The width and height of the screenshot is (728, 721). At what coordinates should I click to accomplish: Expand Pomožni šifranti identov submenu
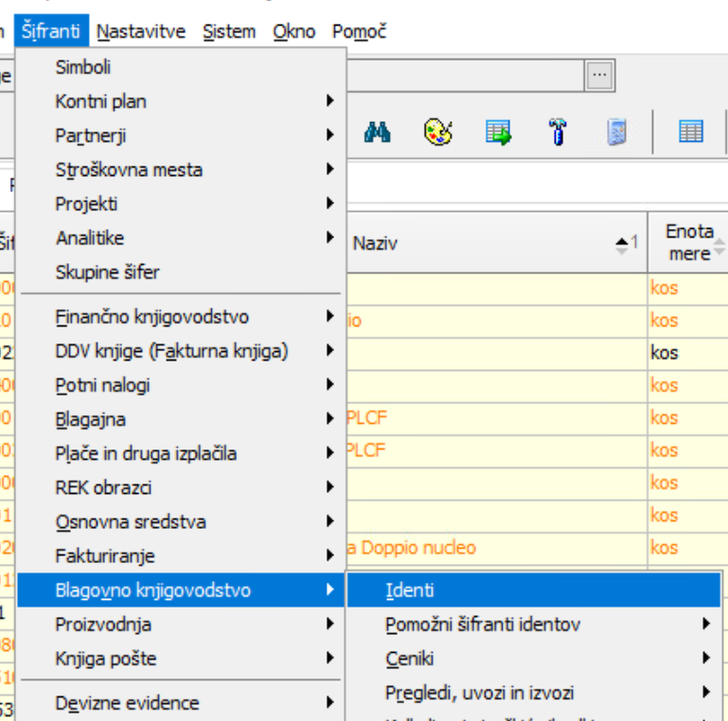[x=534, y=624]
